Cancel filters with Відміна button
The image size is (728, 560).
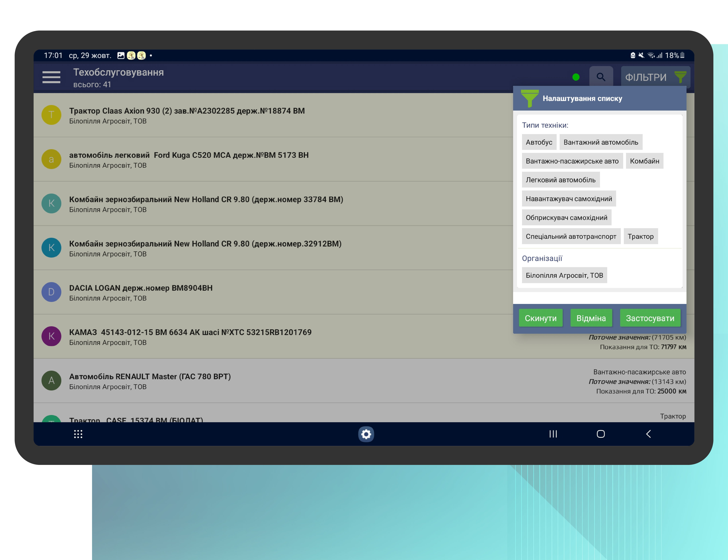tap(591, 318)
